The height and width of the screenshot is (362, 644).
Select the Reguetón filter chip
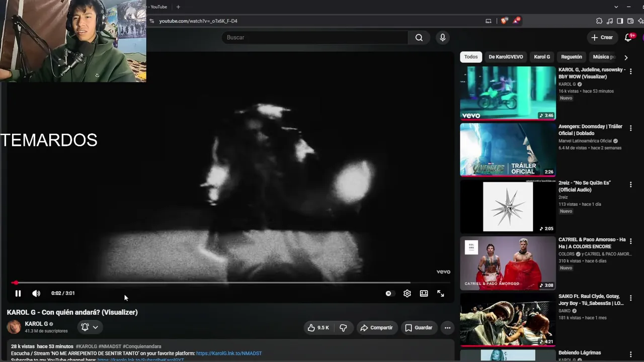[572, 57]
